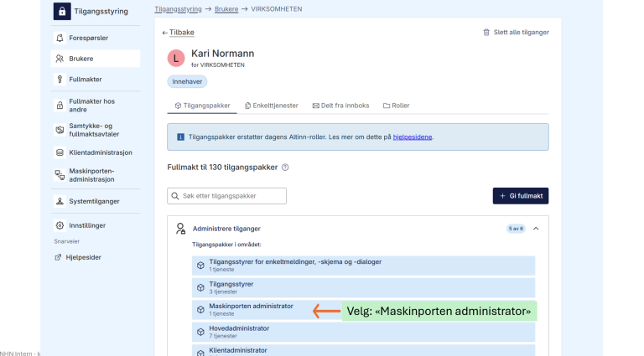Switch to the Tilgangspakker tab
The height and width of the screenshot is (356, 644).
[202, 106]
